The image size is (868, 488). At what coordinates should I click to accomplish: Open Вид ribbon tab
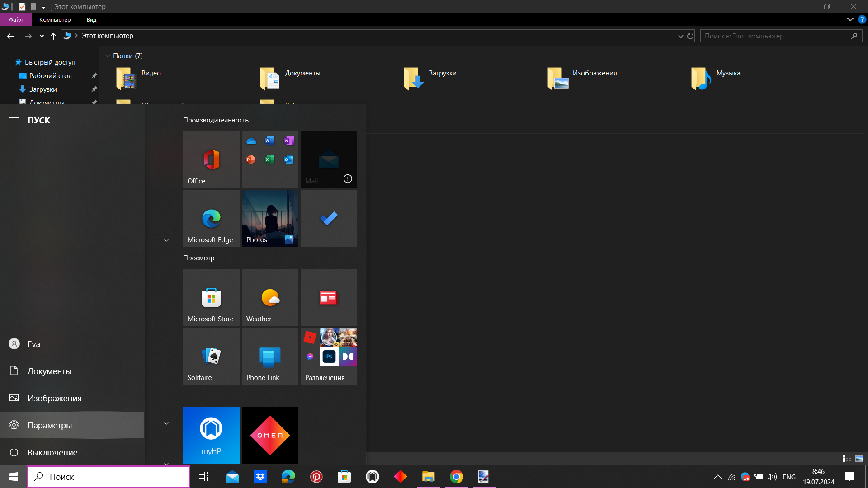click(x=92, y=19)
